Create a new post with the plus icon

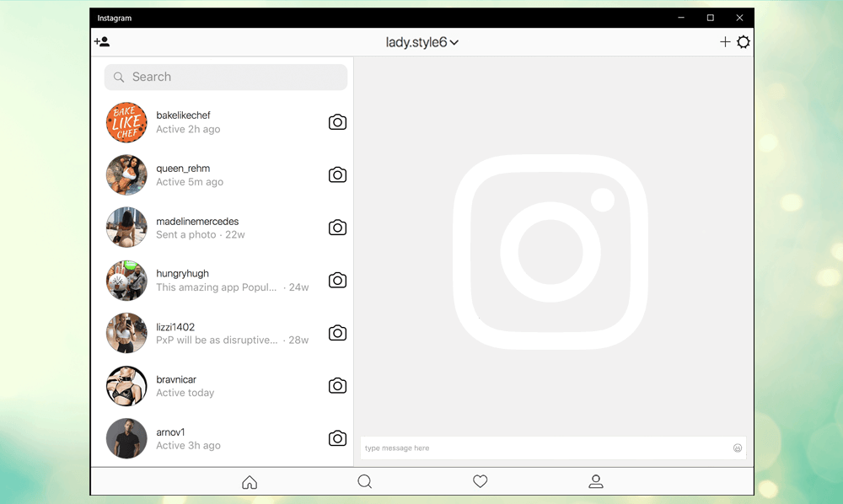725,41
